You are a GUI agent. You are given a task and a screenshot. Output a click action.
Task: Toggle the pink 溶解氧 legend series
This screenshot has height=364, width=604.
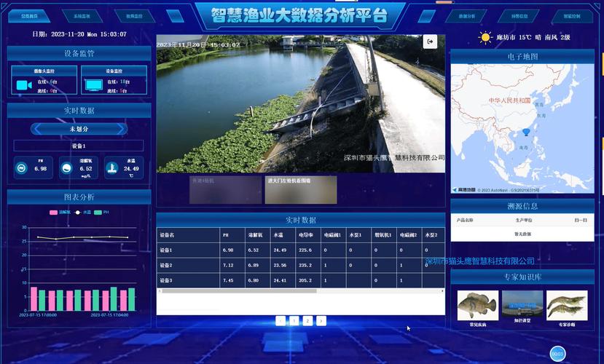(x=54, y=213)
